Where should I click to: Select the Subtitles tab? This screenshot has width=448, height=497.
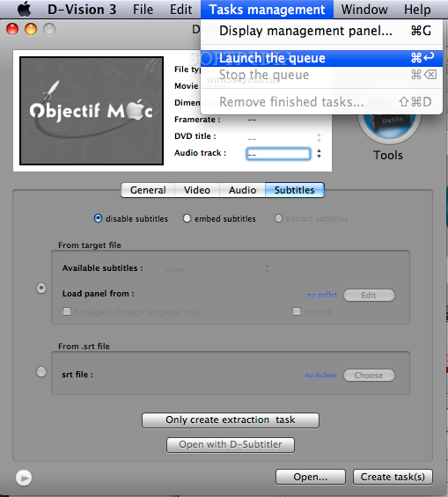coord(295,190)
